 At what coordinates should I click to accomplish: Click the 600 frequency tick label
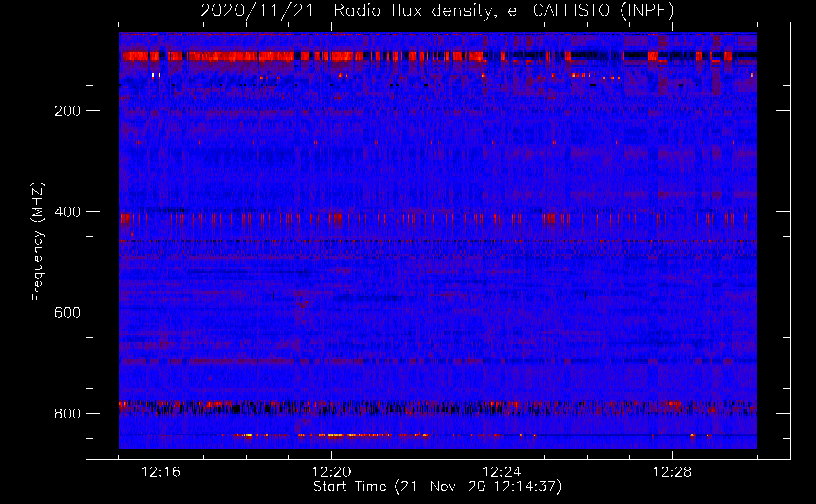click(68, 312)
